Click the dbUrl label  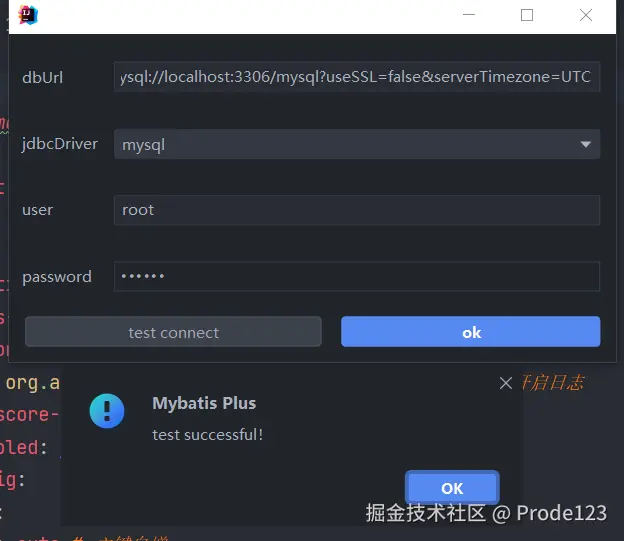tap(43, 78)
